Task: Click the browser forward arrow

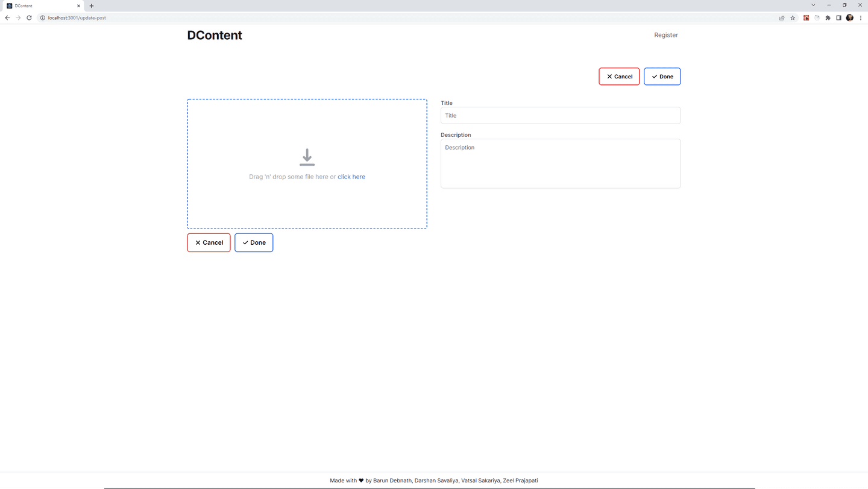Action: tap(18, 17)
